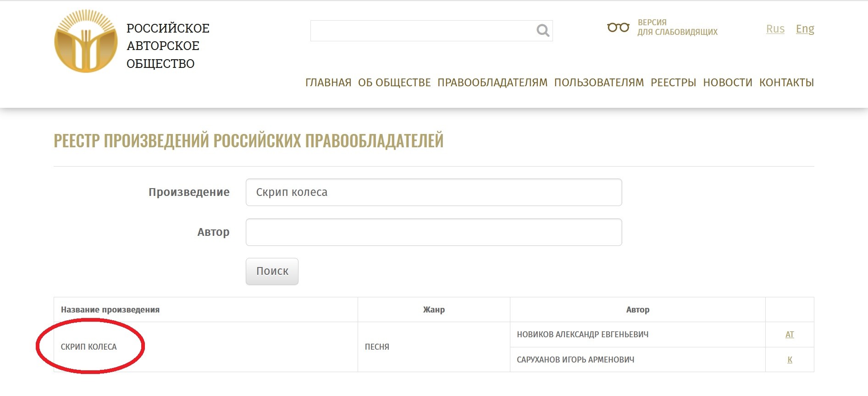Follow the АТ link for Новиков
The image size is (868, 396).
click(790, 335)
